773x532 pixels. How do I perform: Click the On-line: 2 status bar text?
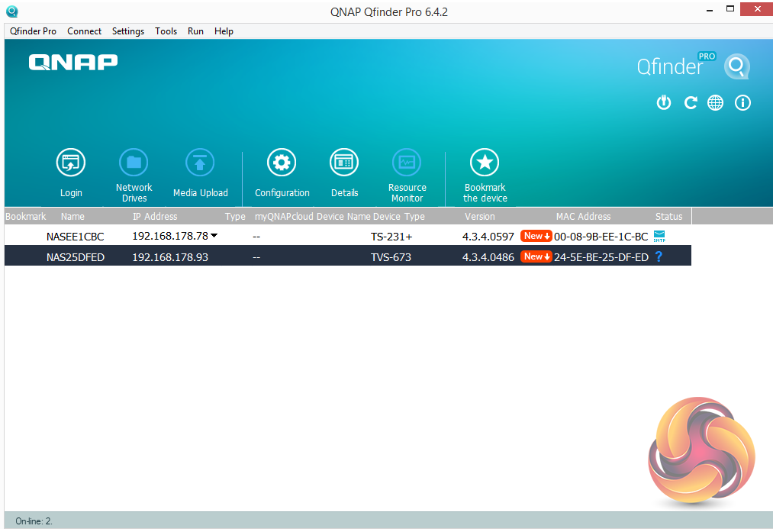[34, 521]
